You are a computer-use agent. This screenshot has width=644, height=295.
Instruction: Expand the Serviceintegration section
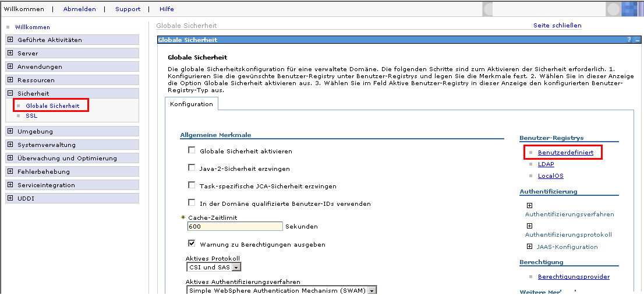10,185
